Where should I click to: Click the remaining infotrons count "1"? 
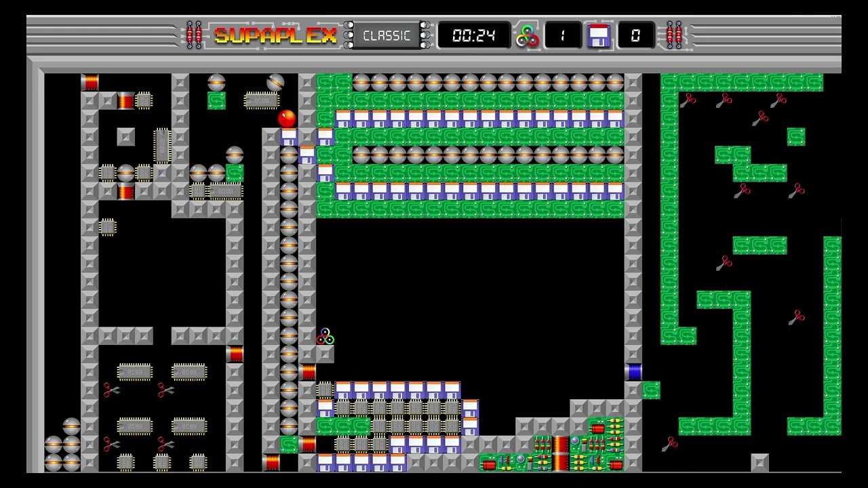tap(562, 35)
